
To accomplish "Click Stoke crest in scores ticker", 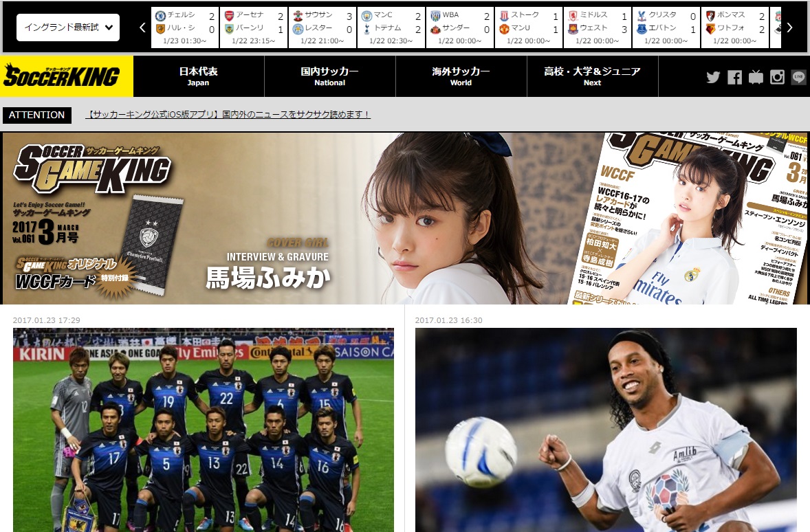I will [504, 16].
